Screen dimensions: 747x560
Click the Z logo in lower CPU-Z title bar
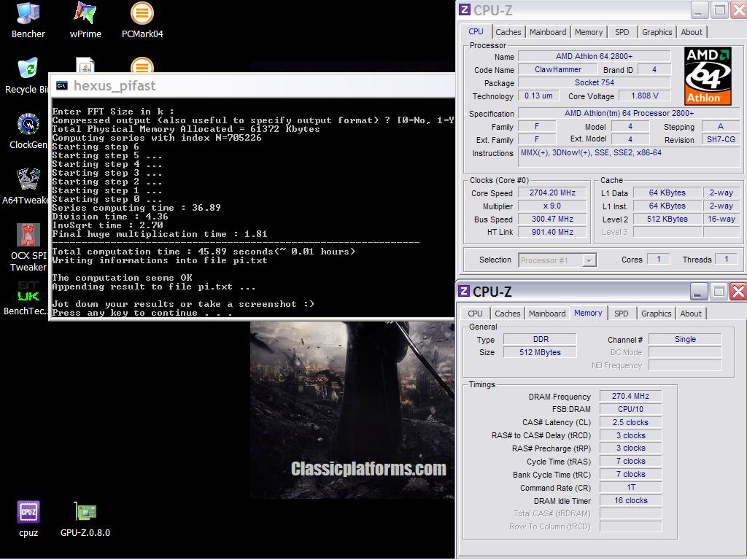pyautogui.click(x=464, y=291)
